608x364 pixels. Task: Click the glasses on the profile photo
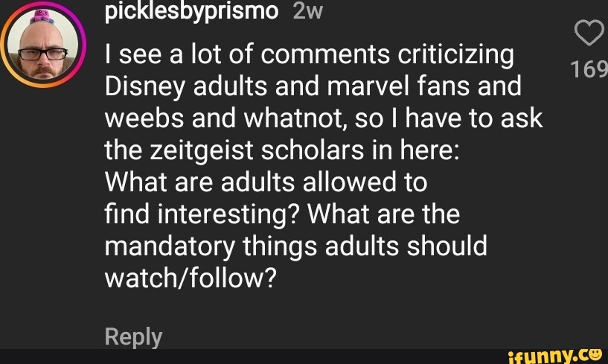(x=42, y=54)
